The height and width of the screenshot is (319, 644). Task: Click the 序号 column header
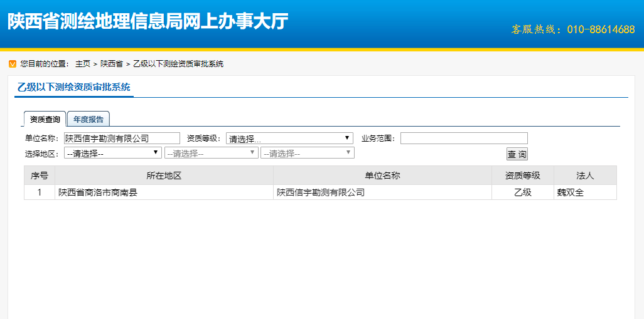40,175
